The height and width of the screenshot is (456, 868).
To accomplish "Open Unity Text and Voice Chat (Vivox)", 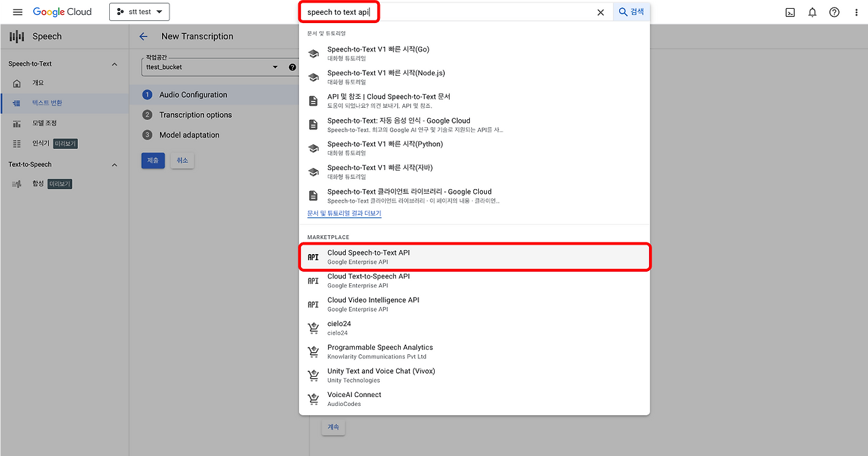I will tap(475, 375).
